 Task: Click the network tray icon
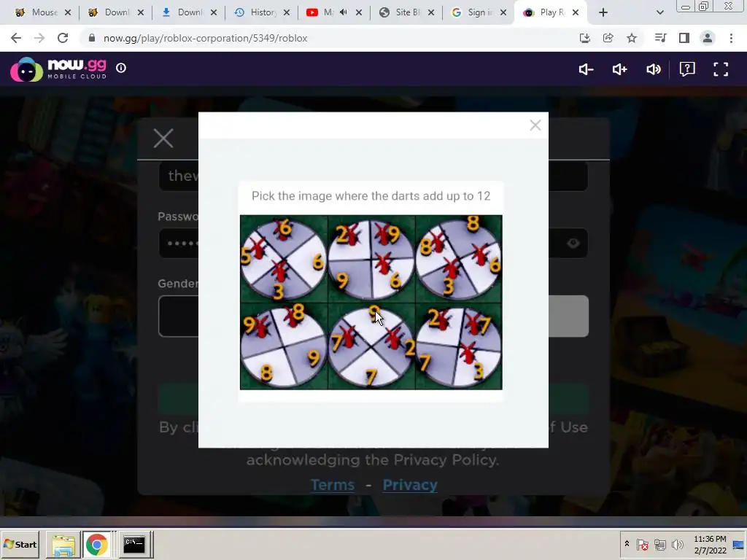[659, 544]
